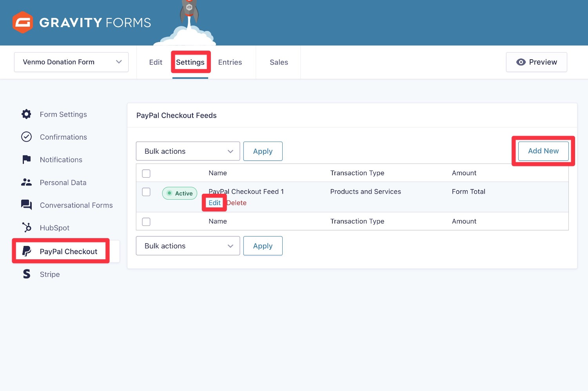
Task: Click the Notifications flag icon
Action: click(26, 160)
